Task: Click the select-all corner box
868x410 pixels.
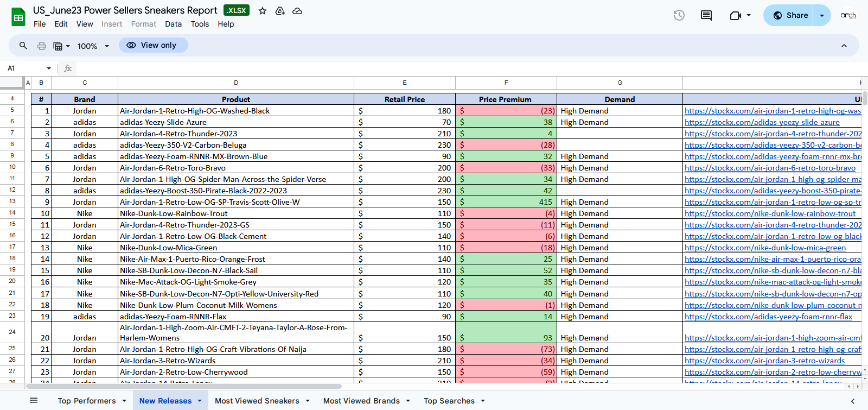Action: (12, 83)
